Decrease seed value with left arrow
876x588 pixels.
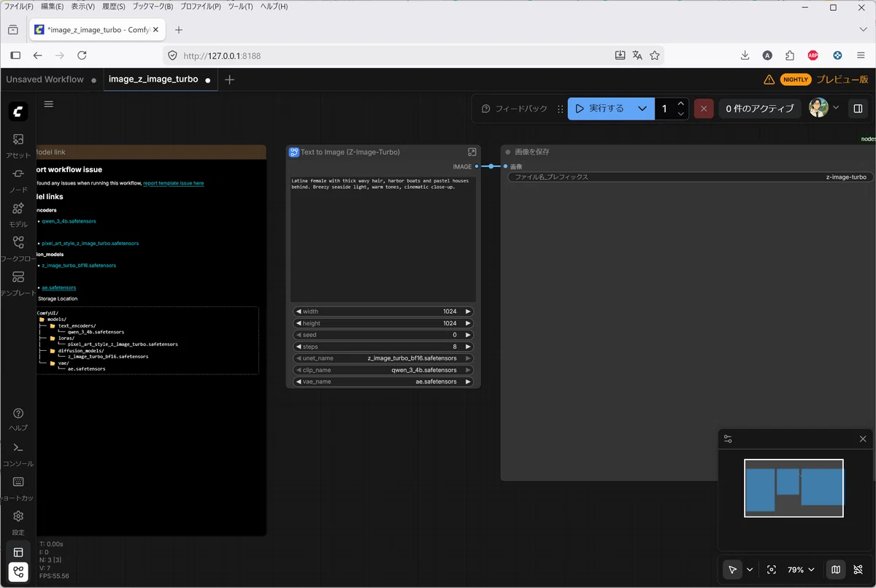[x=299, y=335]
